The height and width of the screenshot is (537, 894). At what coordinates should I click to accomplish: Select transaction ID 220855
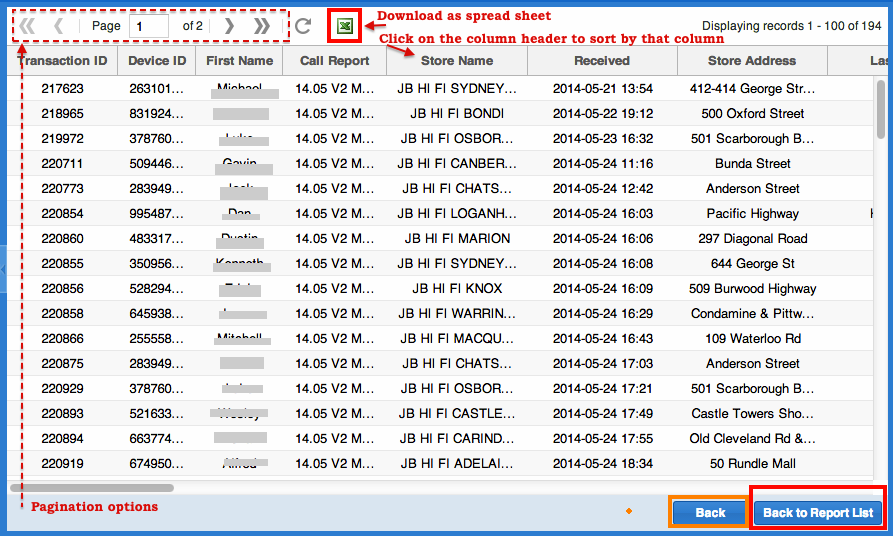pyautogui.click(x=62, y=264)
